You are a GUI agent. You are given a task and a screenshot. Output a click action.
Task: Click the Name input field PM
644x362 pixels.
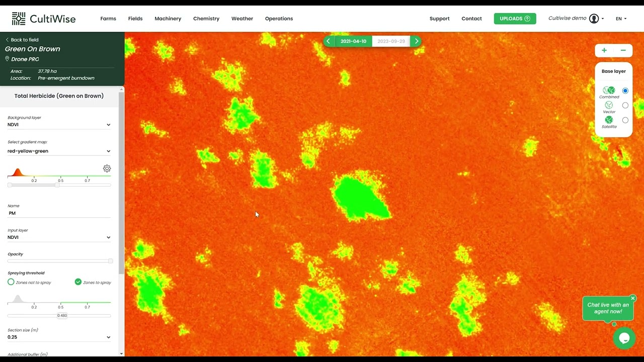[59, 213]
